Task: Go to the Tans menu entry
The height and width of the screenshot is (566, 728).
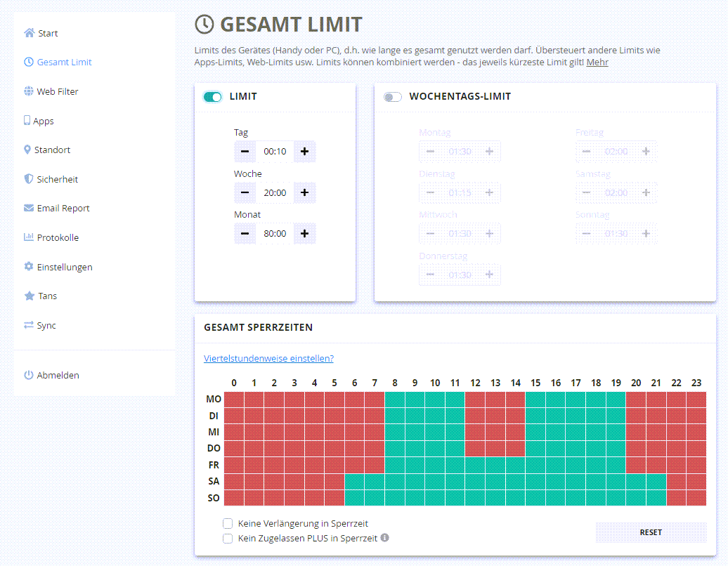Action: coord(47,296)
